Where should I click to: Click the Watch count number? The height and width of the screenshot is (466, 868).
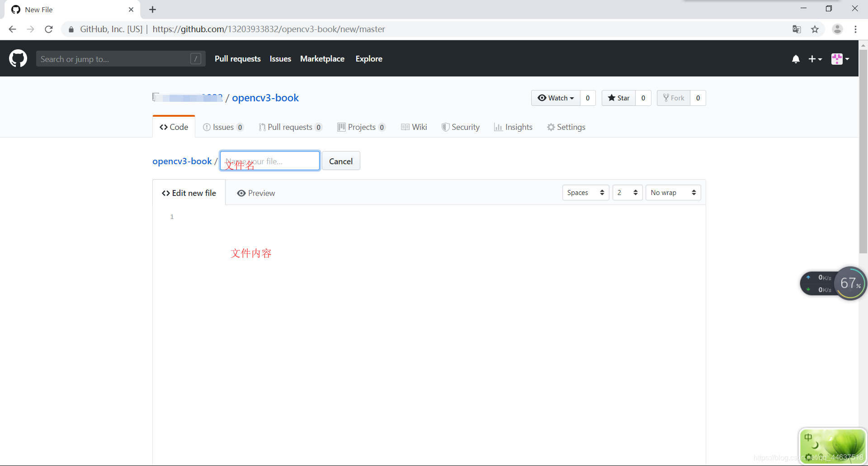click(x=588, y=98)
